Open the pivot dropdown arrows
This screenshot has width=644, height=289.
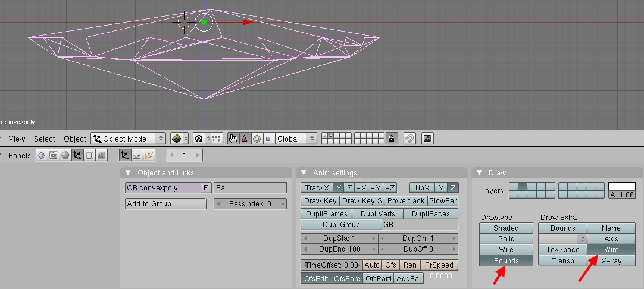click(x=208, y=139)
